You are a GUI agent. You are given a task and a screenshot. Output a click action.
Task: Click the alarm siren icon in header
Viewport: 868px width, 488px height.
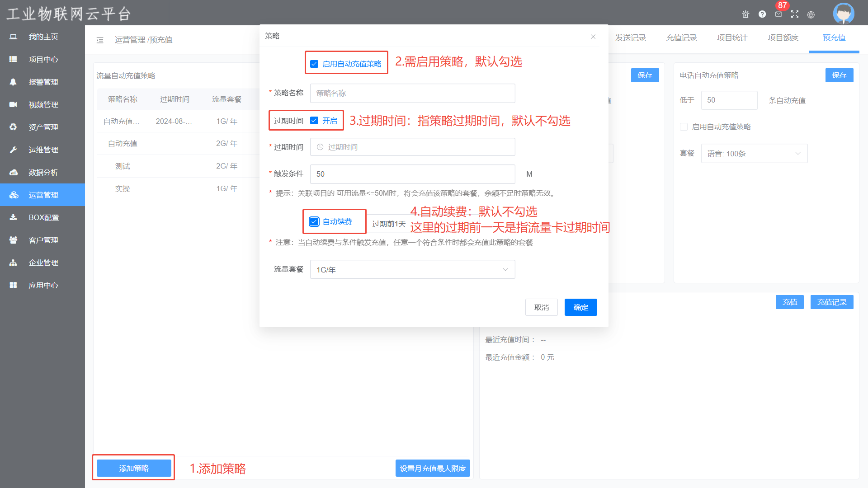[745, 14]
